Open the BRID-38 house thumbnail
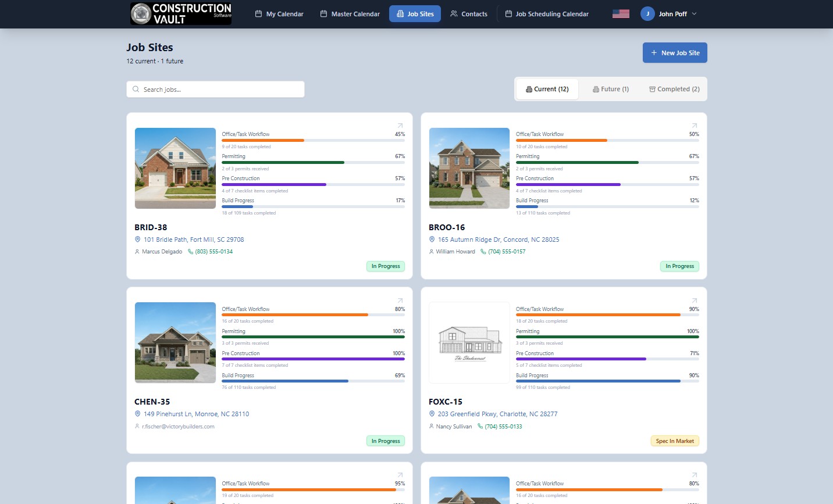Image resolution: width=833 pixels, height=504 pixels. (175, 168)
